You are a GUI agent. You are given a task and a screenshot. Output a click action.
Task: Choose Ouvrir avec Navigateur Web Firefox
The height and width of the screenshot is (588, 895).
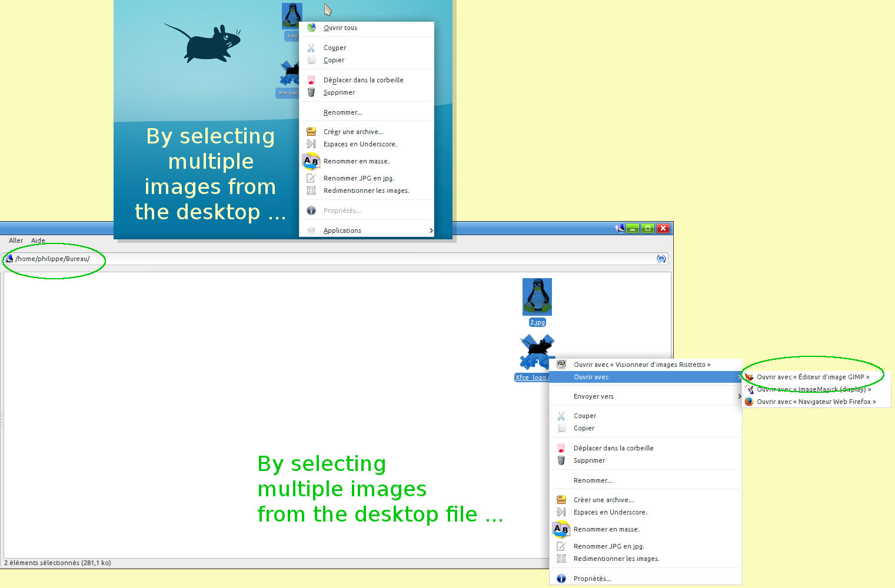(817, 402)
